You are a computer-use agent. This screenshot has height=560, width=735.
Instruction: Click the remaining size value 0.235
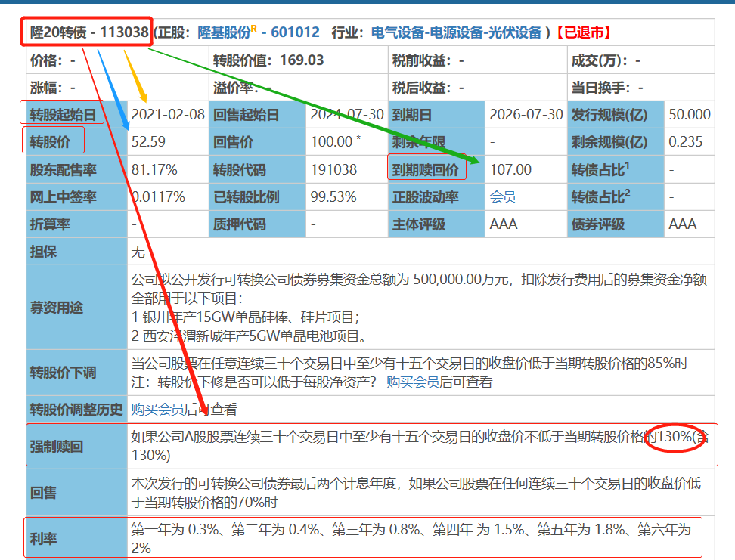685,141
